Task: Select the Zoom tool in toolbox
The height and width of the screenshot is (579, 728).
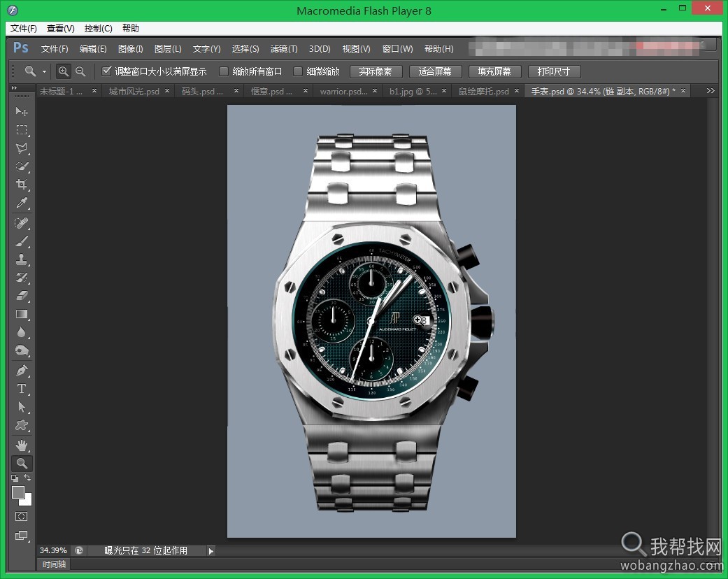Action: point(22,464)
